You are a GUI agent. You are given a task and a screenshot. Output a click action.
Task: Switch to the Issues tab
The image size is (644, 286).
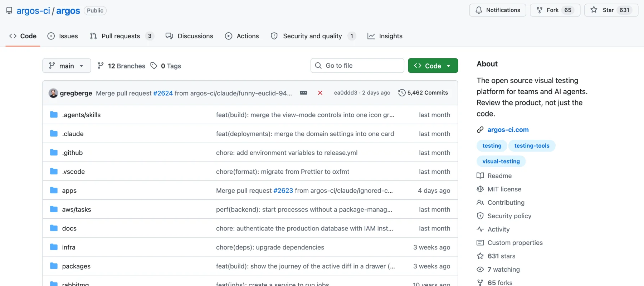(x=63, y=36)
